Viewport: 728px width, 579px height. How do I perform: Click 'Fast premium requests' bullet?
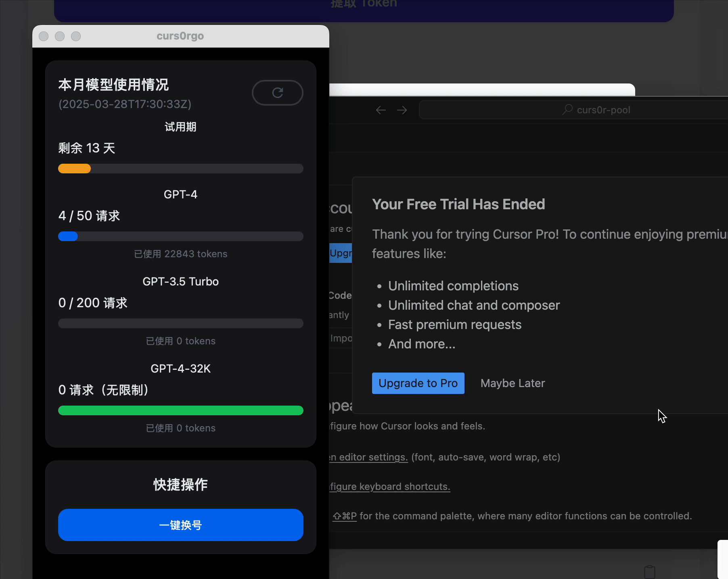tap(455, 325)
